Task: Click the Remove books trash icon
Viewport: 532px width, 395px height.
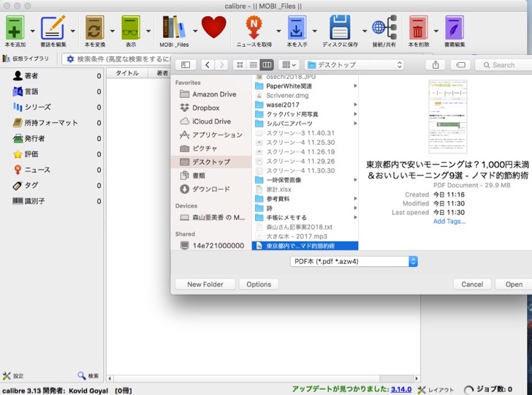Action: [x=418, y=28]
